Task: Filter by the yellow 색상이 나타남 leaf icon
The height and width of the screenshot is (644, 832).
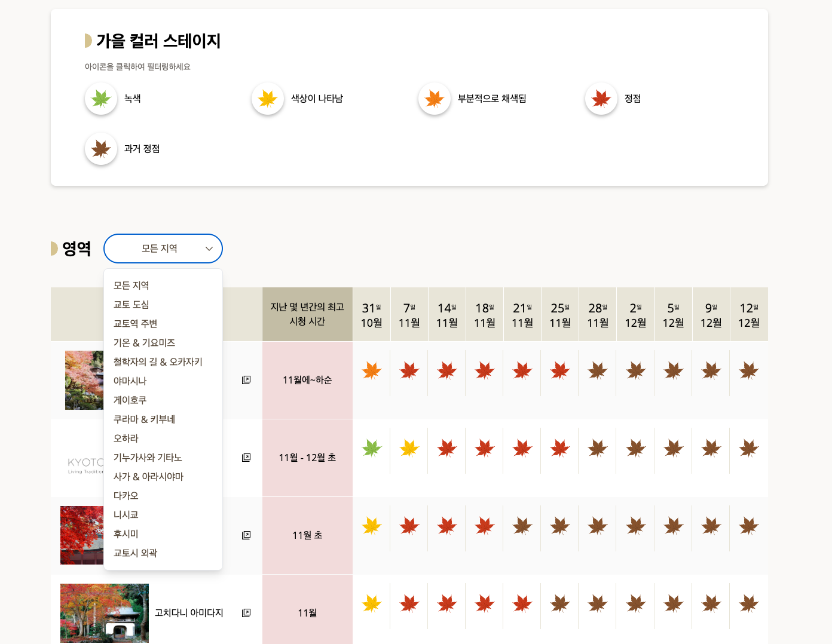Action: tap(268, 99)
